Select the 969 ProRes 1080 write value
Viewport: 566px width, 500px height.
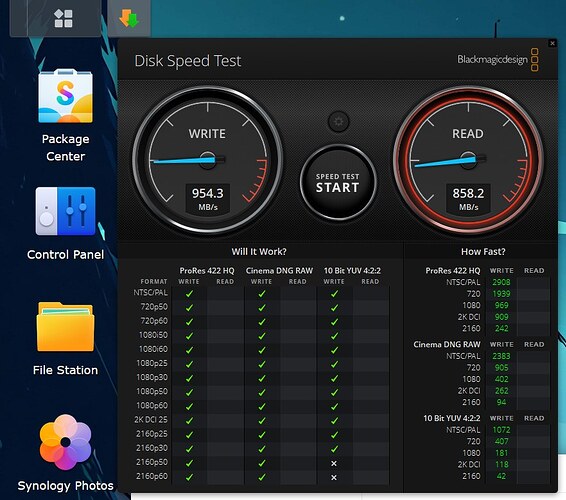pyautogui.click(x=502, y=305)
